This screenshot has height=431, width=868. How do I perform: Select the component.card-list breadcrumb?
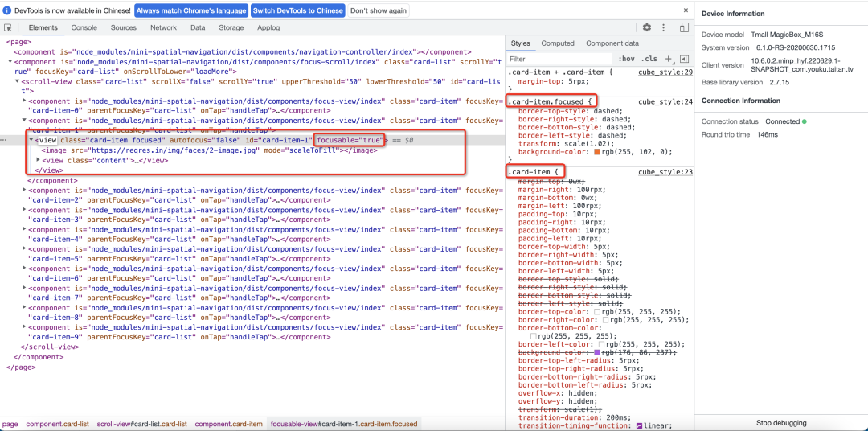(58, 424)
